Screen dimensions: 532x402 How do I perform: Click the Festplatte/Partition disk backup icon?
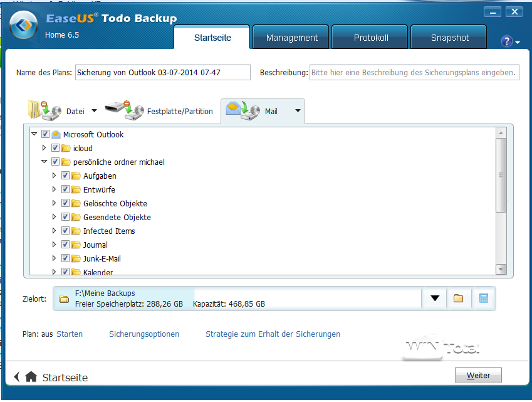point(124,110)
